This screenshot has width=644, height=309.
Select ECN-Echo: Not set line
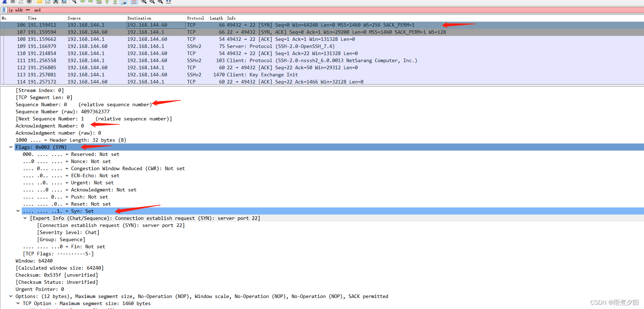[x=71, y=175]
